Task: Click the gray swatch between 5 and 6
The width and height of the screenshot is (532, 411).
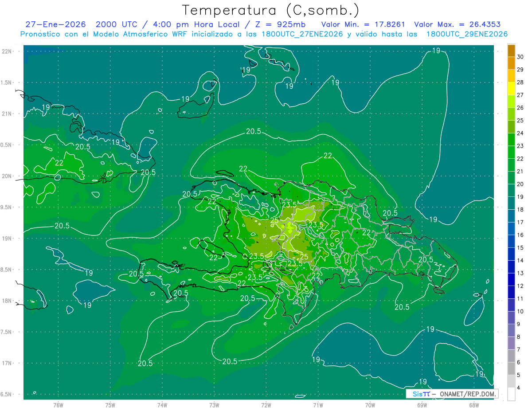Action: tap(511, 369)
